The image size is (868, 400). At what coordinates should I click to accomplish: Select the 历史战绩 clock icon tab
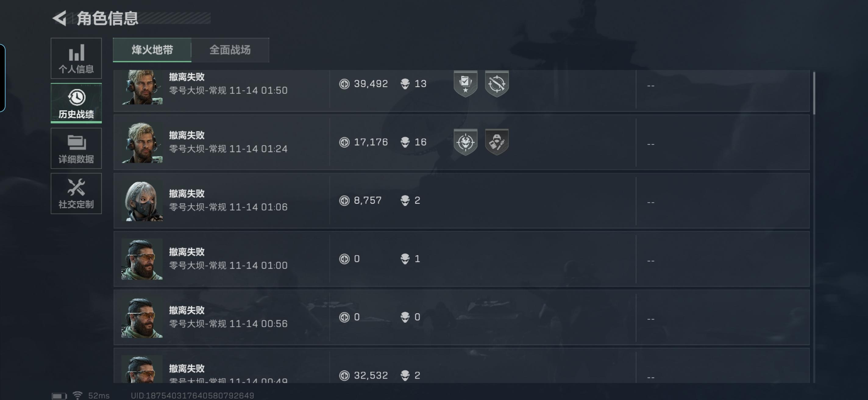click(x=76, y=103)
